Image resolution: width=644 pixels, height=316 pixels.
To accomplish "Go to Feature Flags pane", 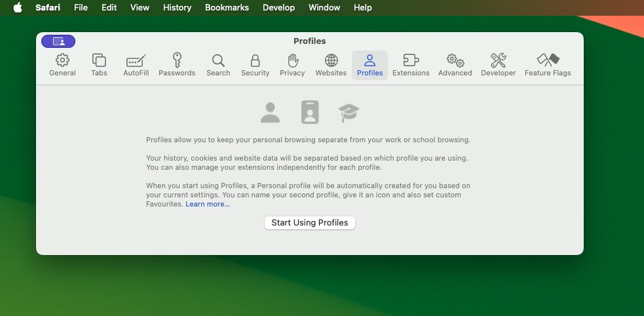I will coord(548,65).
